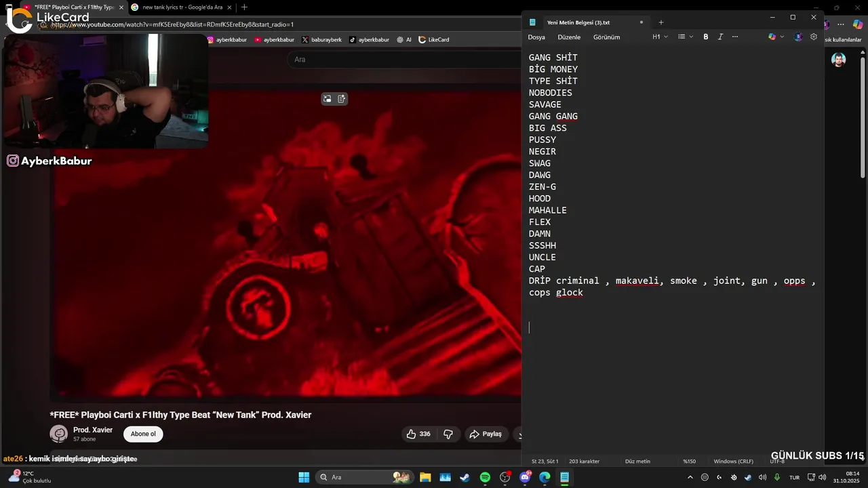Open the clock showing 08:14
This screenshot has height=488, width=868.
tap(846, 477)
